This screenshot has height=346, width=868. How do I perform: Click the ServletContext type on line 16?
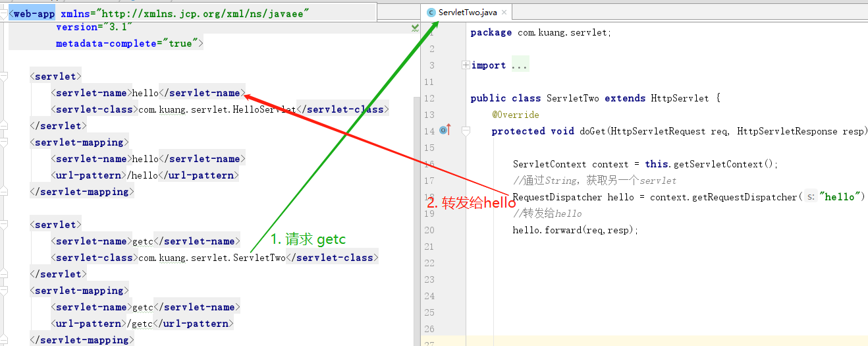(550, 164)
